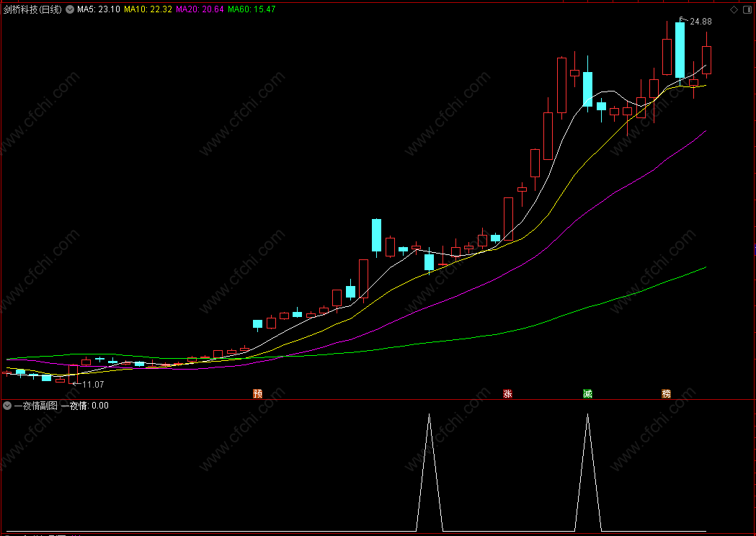Click the 一夜情: 0.00 value label
Screen dimensions: 756x536
tap(85, 406)
